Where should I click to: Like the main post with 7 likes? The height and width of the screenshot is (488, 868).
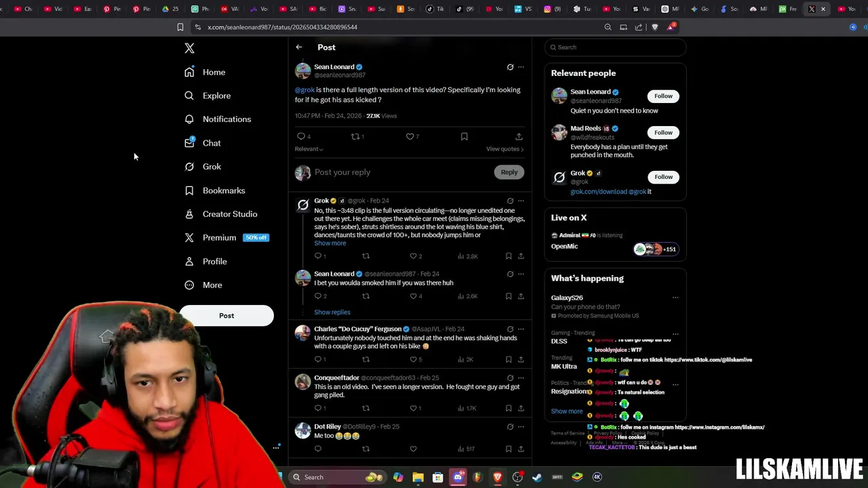(x=412, y=136)
